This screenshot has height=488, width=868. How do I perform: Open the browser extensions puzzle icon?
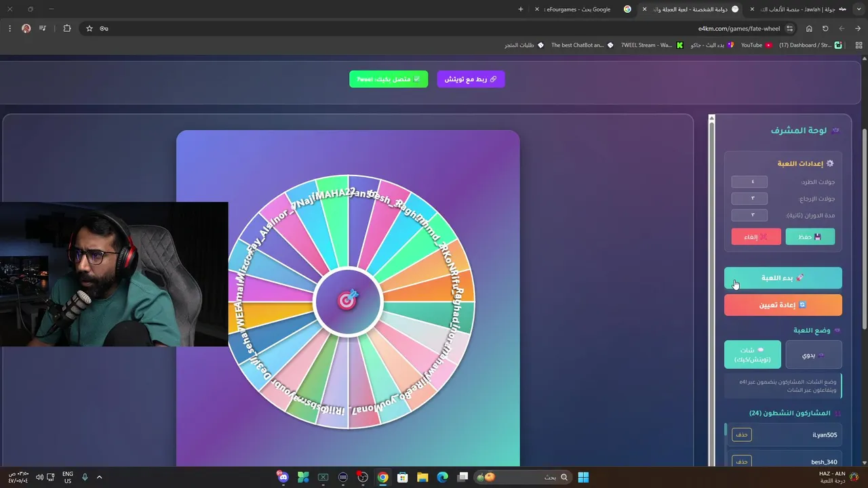pos(66,28)
